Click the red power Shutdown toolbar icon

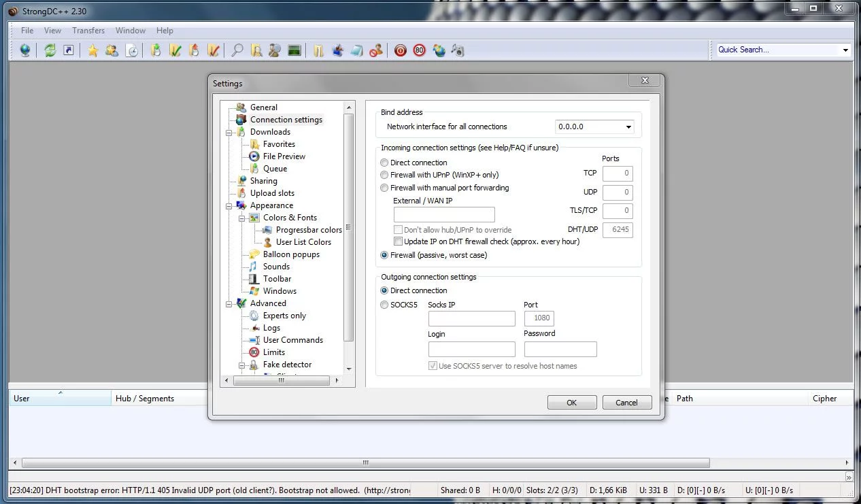(401, 50)
